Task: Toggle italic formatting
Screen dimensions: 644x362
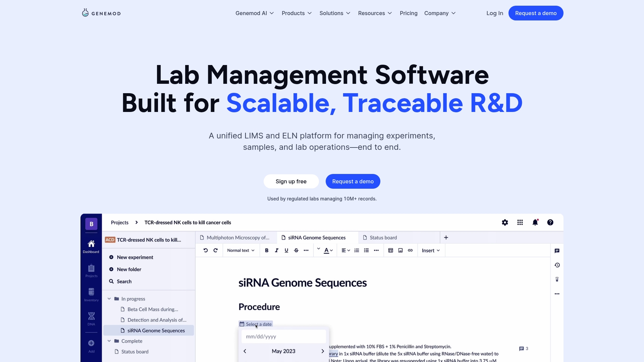Action: [276, 250]
